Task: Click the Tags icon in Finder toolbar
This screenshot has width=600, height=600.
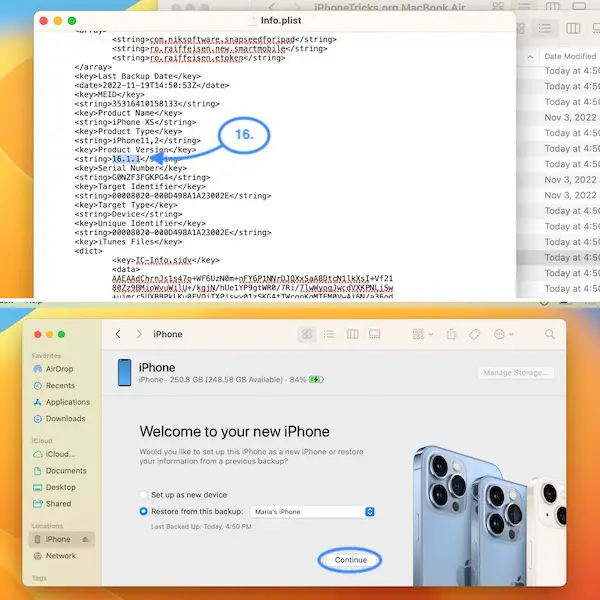Action: point(475,334)
